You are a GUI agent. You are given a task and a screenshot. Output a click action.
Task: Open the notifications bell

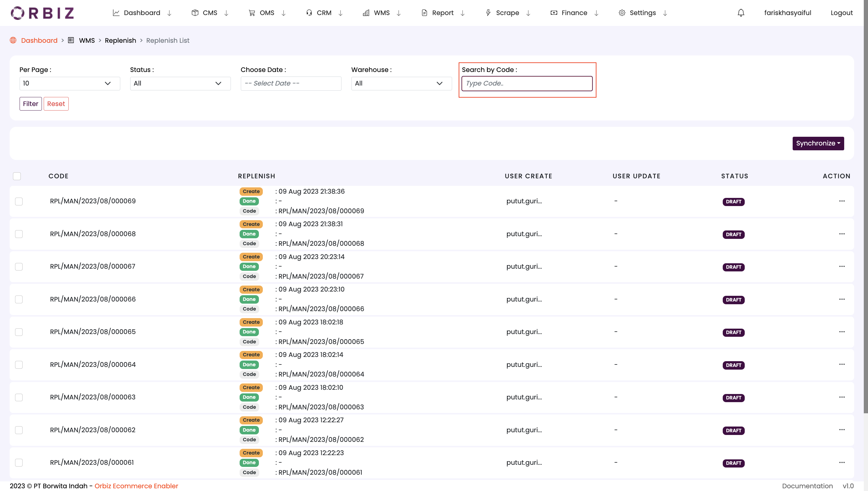click(741, 13)
